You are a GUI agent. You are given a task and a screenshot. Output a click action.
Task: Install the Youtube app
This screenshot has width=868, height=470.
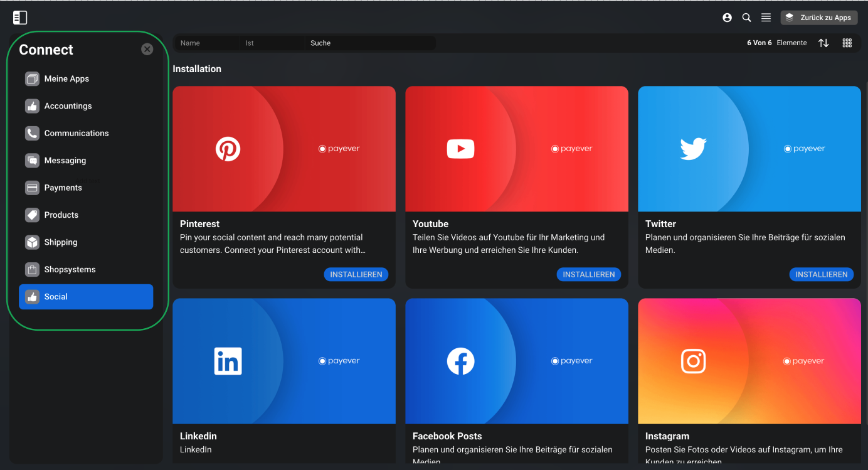point(589,274)
